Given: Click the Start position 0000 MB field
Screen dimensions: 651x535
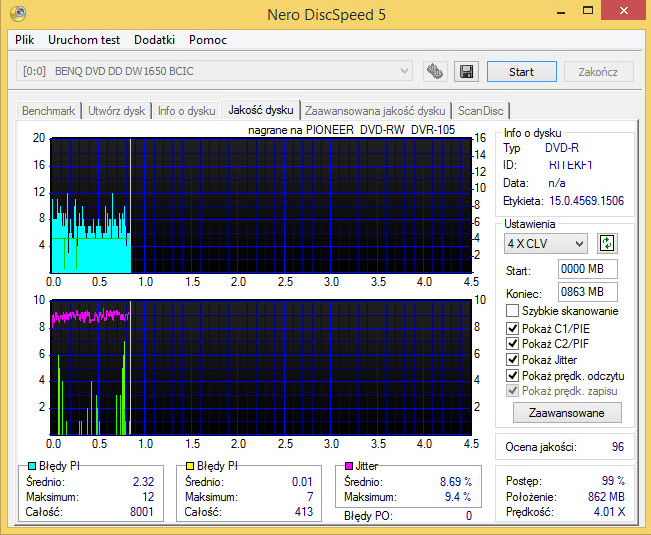Looking at the screenshot, I should [587, 269].
